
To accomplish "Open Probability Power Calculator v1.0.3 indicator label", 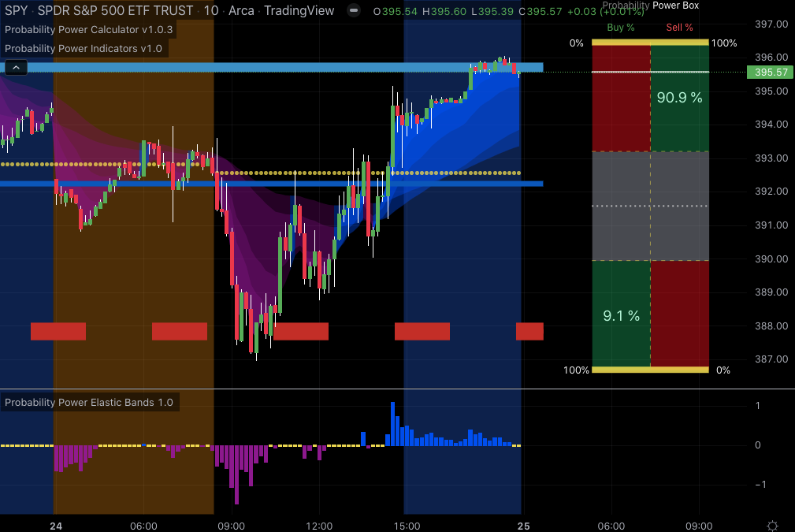I will coord(88,30).
